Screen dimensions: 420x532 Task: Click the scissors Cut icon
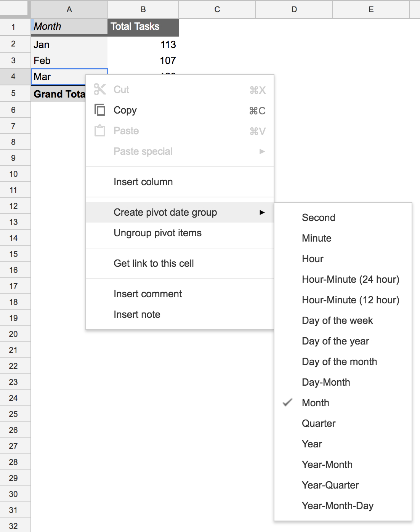pyautogui.click(x=100, y=90)
